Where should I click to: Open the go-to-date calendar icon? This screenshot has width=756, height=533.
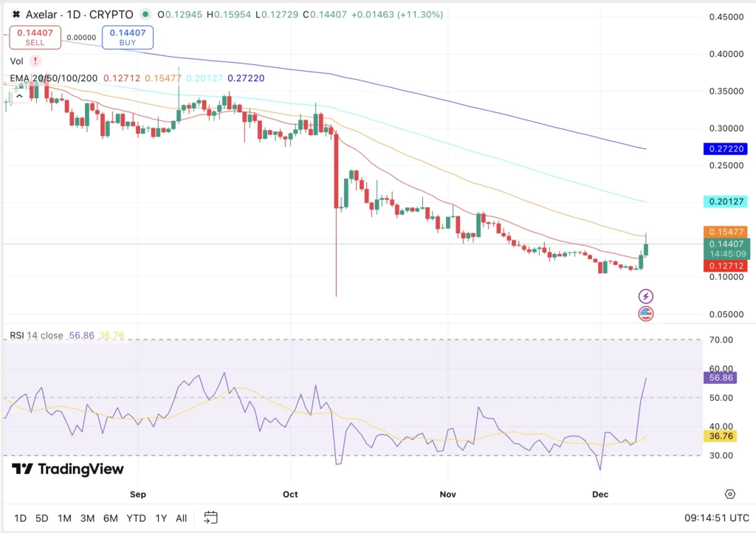(x=210, y=518)
